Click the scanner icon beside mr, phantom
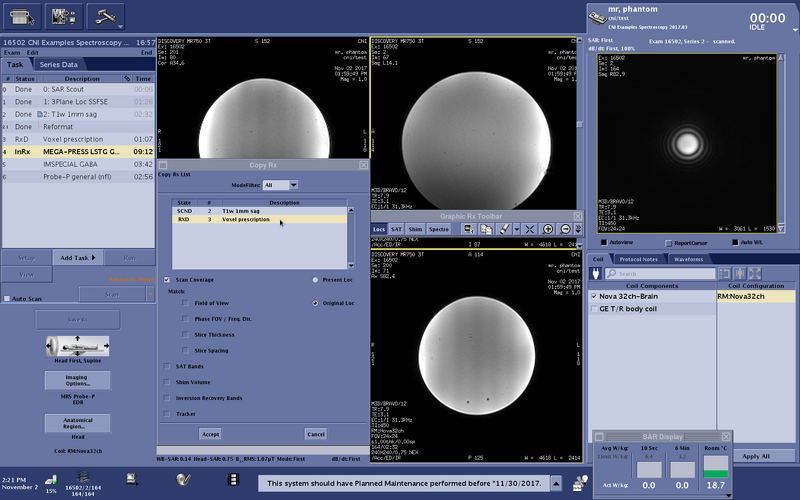 pos(597,18)
